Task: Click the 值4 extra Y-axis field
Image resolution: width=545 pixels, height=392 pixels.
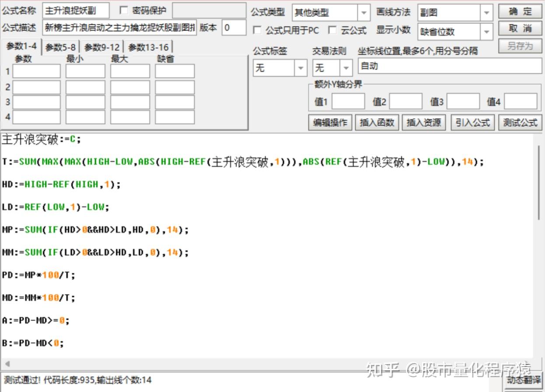Action: point(521,101)
